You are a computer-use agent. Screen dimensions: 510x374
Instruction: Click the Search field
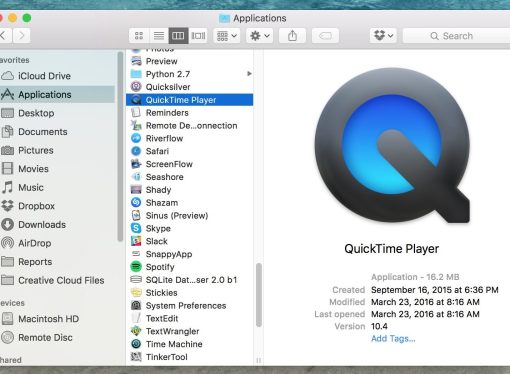(457, 36)
